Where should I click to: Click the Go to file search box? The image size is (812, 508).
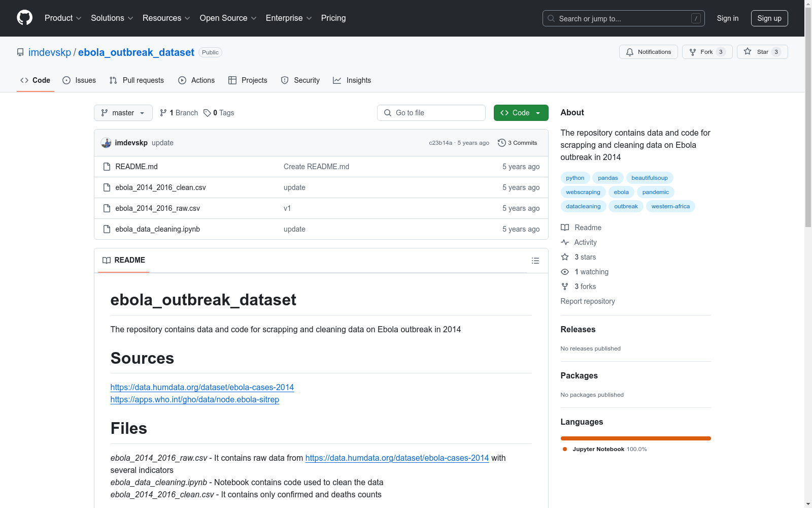point(431,113)
